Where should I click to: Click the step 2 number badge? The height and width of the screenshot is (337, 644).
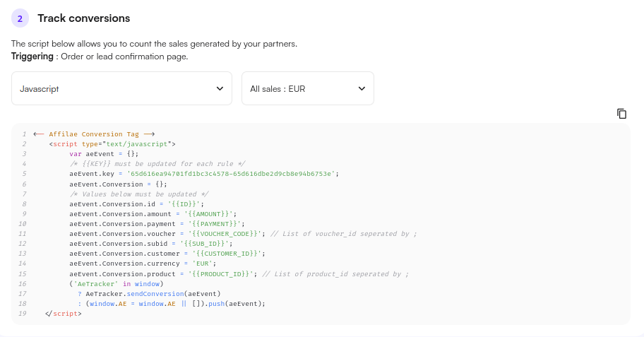pos(20,18)
